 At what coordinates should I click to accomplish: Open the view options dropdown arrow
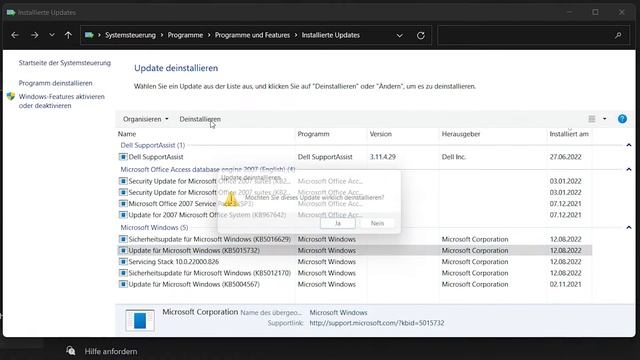[x=604, y=119]
